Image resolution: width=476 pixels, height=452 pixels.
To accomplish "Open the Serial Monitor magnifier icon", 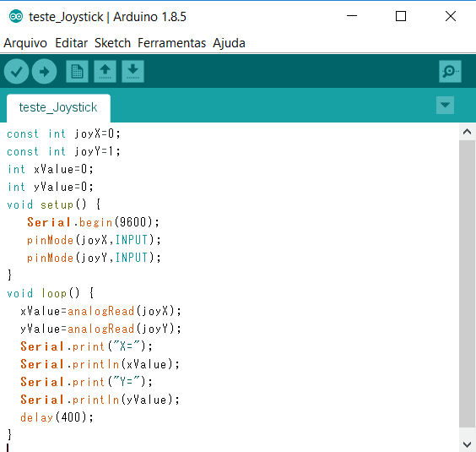I will [450, 72].
